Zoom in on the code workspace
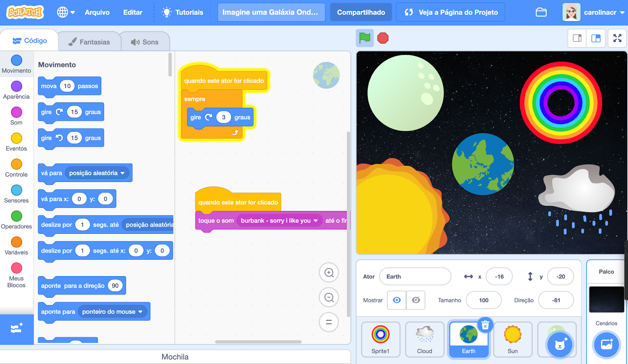The width and height of the screenshot is (628, 364). coord(329,273)
